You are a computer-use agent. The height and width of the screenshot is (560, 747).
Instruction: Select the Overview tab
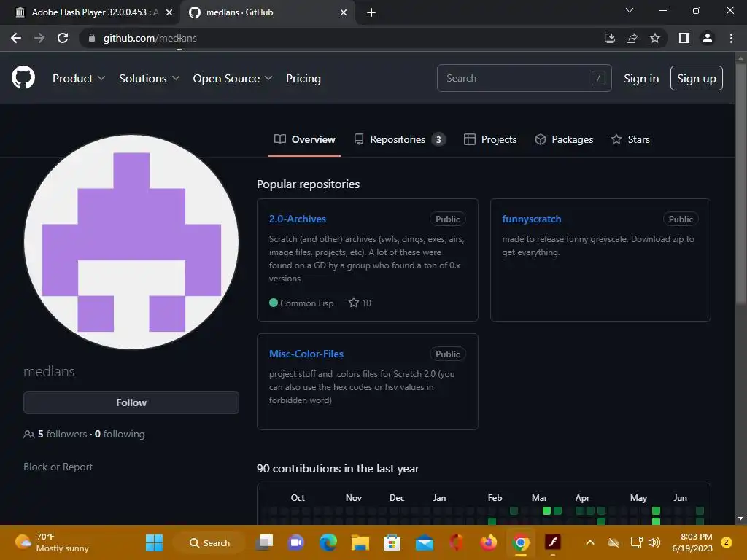point(305,139)
